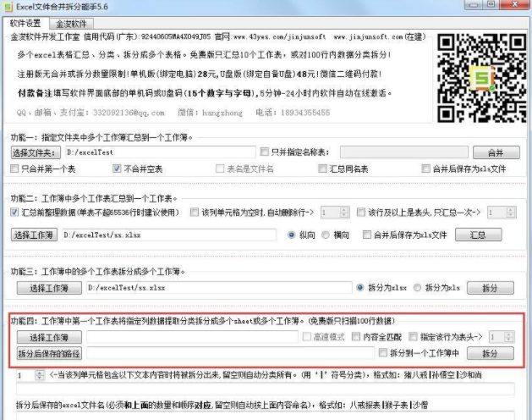Uncheck 不合并空表 checkbox
This screenshot has height=420, width=532.
click(117, 169)
